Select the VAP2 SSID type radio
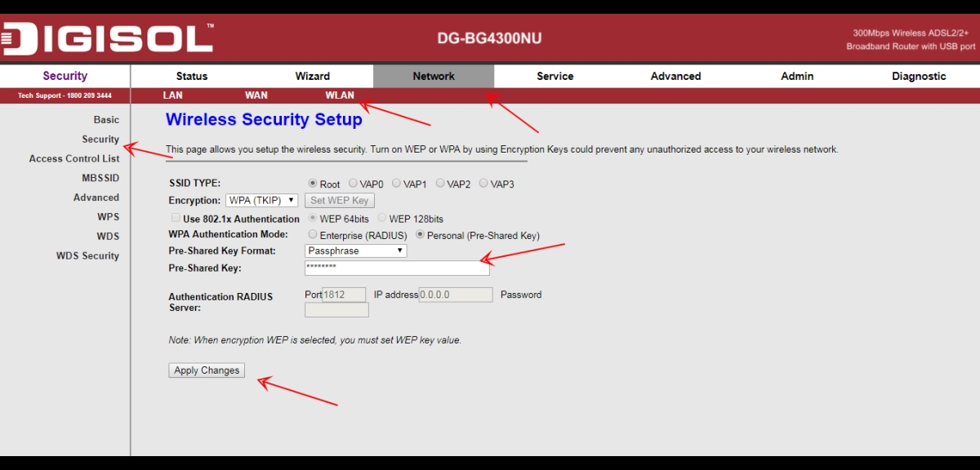980x470 pixels. tap(440, 184)
